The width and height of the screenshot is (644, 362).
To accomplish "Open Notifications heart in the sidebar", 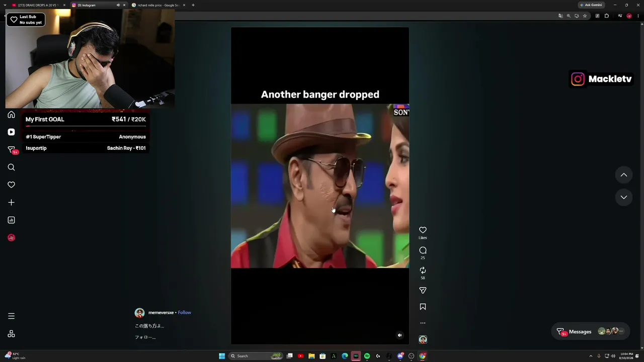I will (x=11, y=185).
